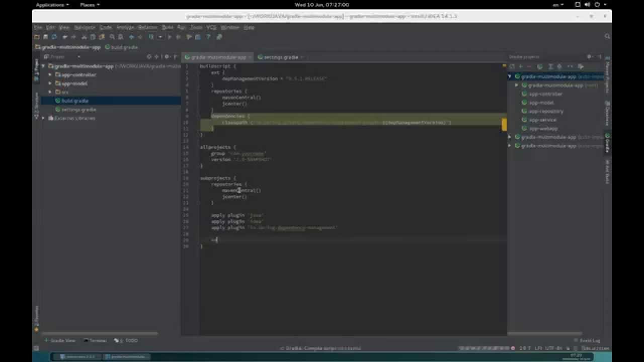The image size is (644, 362).
Task: Expand External Libraries node
Action: click(44, 118)
